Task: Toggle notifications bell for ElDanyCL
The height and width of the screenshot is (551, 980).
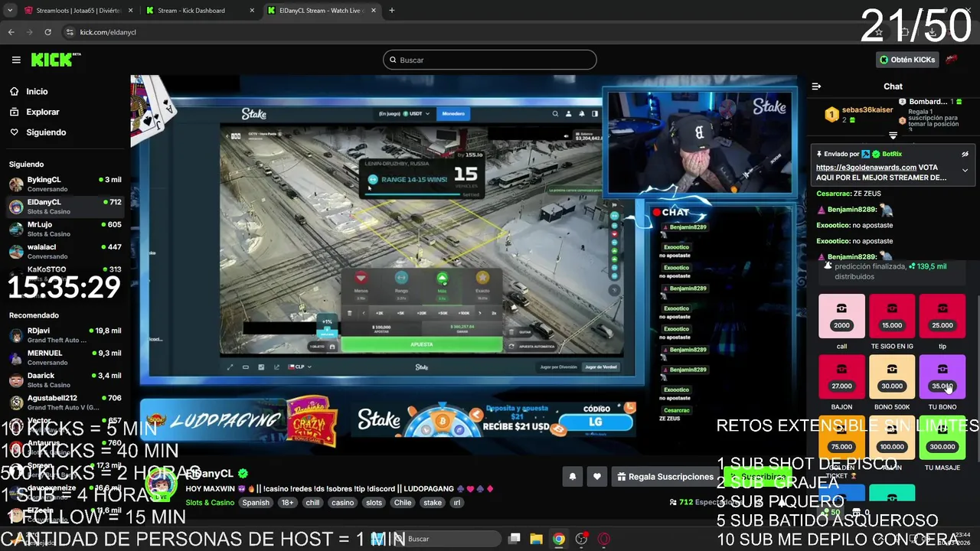Action: point(572,477)
